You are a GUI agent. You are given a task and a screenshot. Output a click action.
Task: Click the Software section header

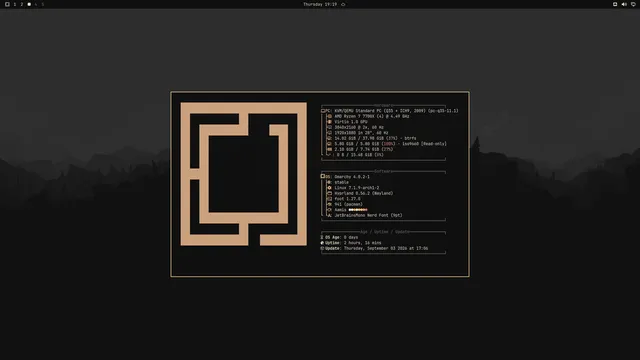[383, 171]
